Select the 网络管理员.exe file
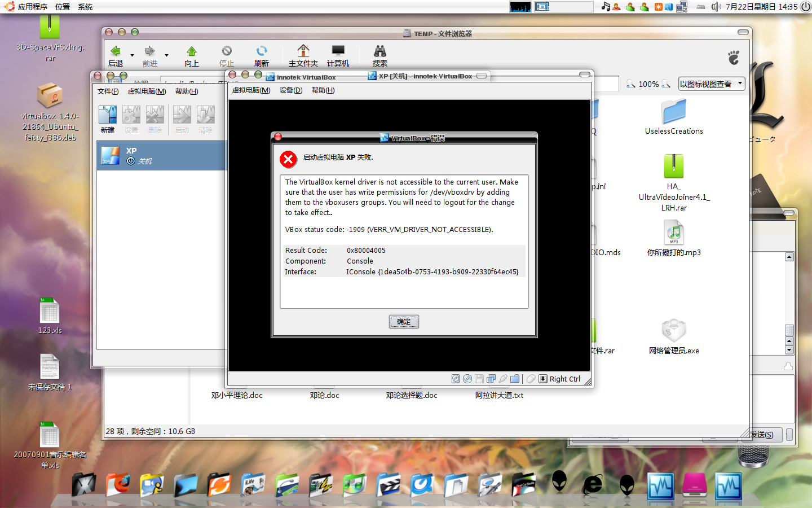Image resolution: width=812 pixels, height=508 pixels. [x=674, y=338]
